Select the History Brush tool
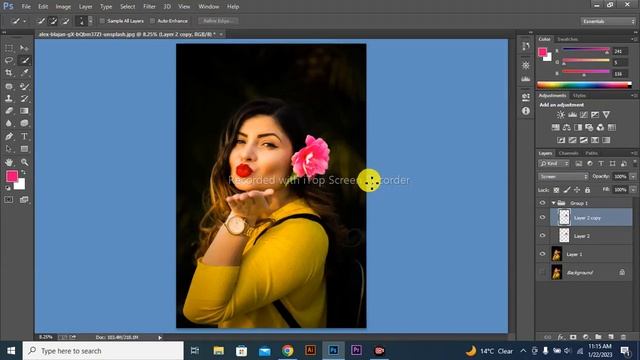Image resolution: width=640 pixels, height=360 pixels. 24,98
